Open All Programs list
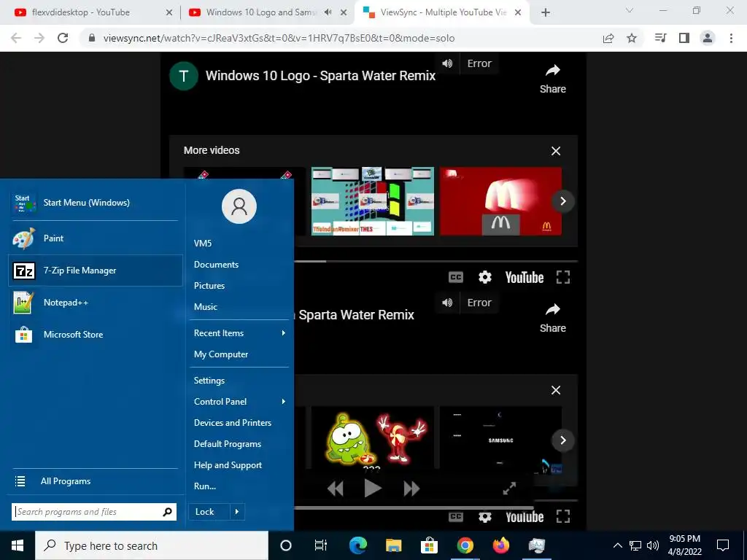747x560 pixels. [x=96, y=481]
